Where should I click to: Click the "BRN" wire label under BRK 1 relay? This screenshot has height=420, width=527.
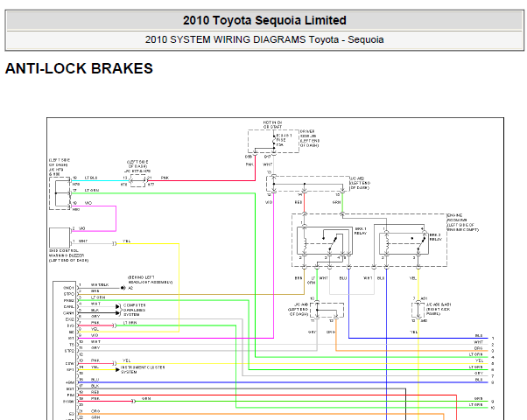[299, 278]
